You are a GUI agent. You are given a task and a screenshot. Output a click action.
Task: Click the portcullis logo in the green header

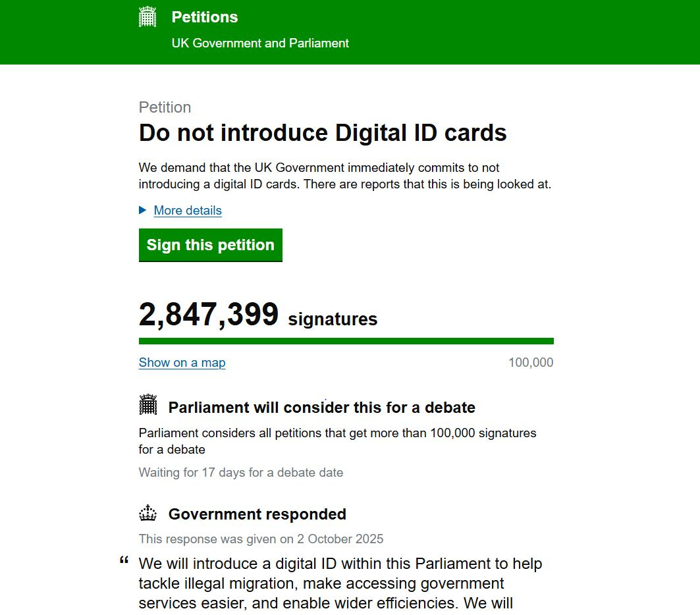coord(148,17)
